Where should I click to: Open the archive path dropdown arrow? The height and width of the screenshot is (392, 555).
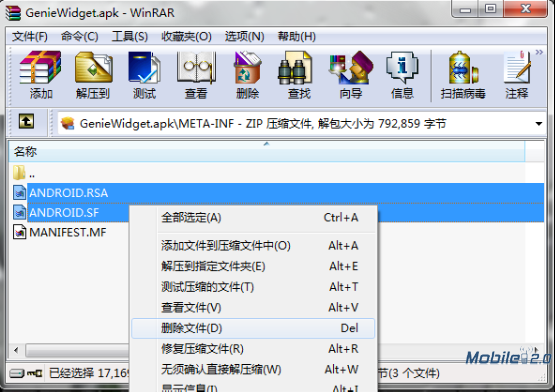(539, 124)
